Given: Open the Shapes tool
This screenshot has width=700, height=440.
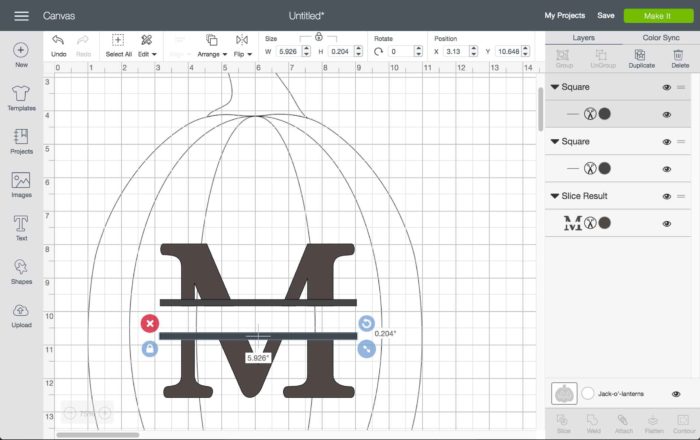Looking at the screenshot, I should tap(21, 271).
